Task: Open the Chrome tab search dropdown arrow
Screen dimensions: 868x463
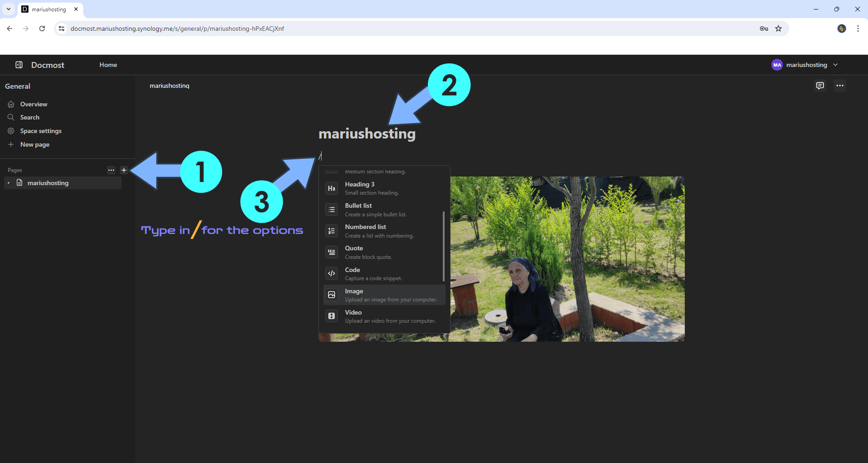Action: click(x=9, y=9)
